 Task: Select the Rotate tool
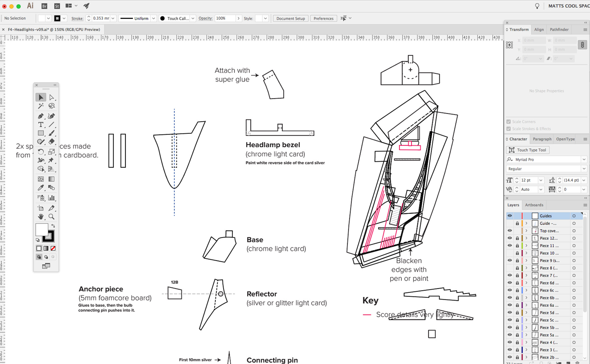[x=41, y=152]
